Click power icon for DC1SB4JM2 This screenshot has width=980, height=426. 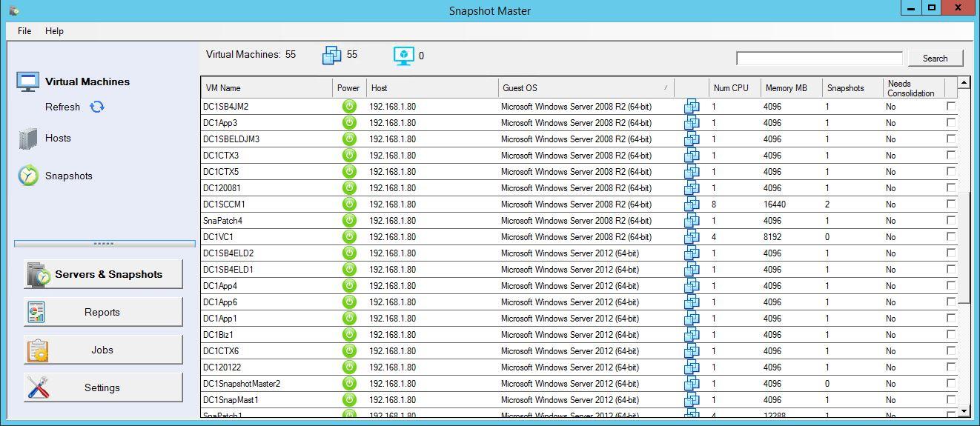[349, 107]
